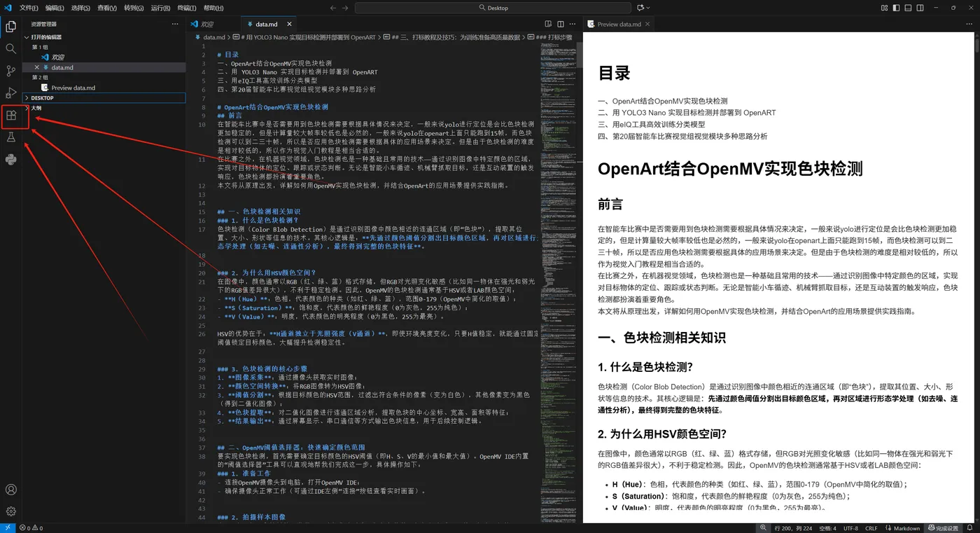
Task: Toggle primary side bar visibility
Action: [897, 8]
